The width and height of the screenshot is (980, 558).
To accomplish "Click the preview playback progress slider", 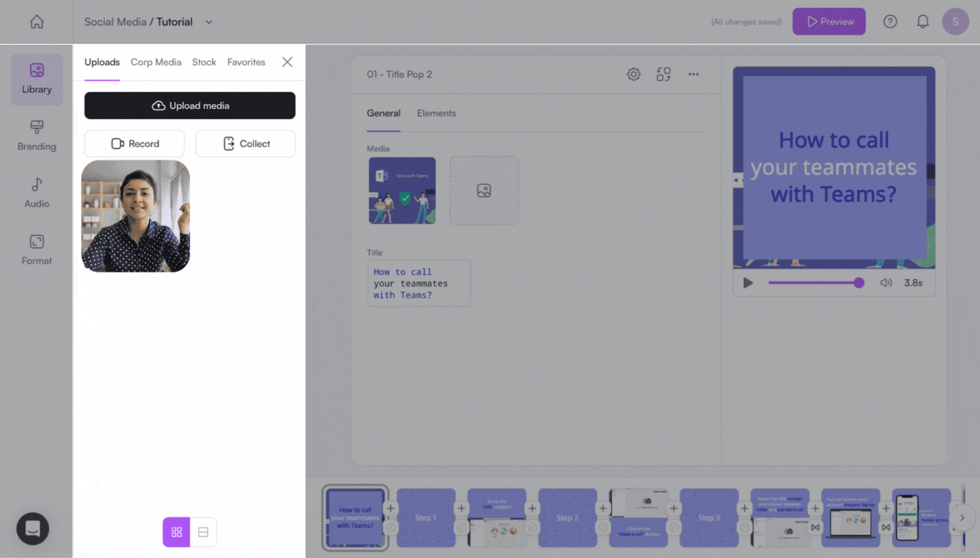I will [x=814, y=282].
